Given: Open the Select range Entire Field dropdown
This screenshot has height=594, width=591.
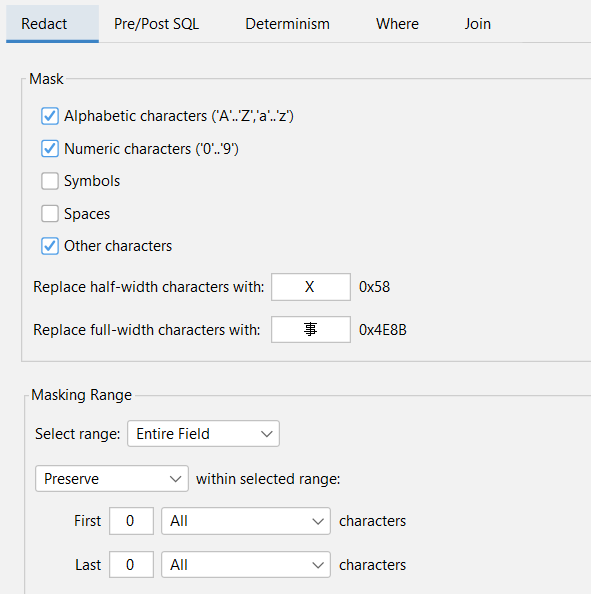Looking at the screenshot, I should pyautogui.click(x=203, y=433).
